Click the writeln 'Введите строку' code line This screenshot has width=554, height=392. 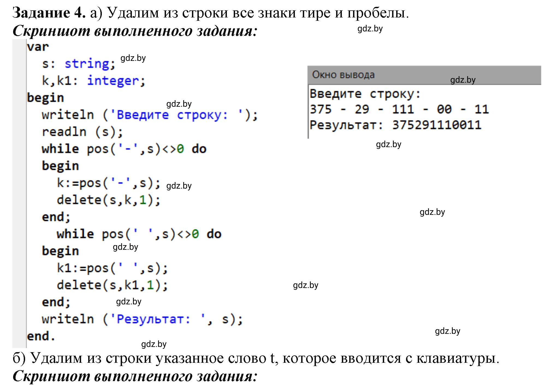tap(150, 115)
